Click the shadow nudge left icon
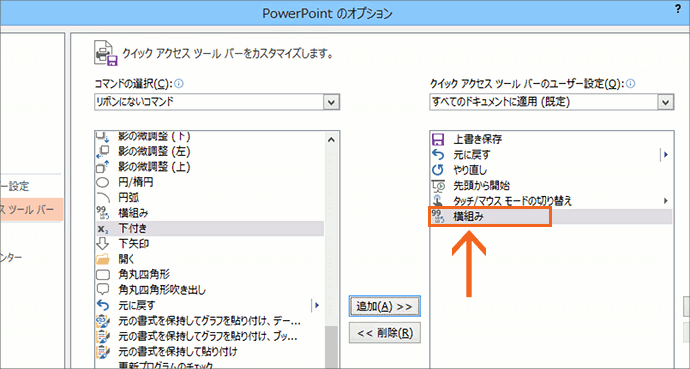The height and width of the screenshot is (369, 690). (x=102, y=152)
